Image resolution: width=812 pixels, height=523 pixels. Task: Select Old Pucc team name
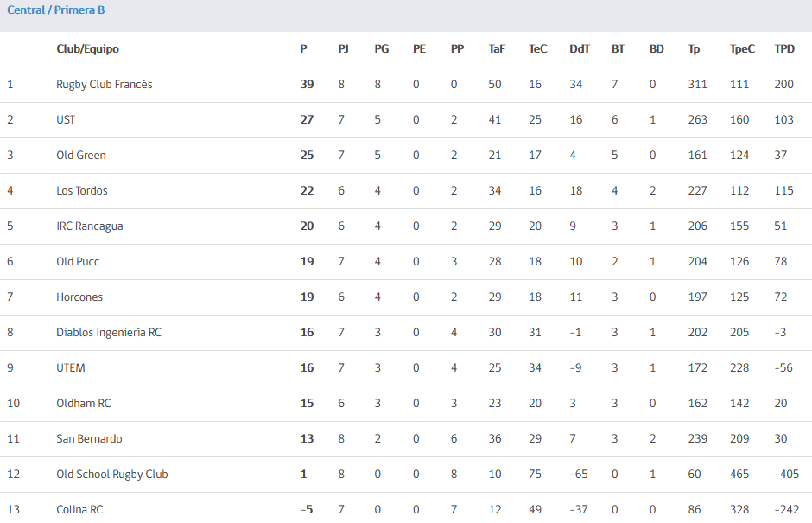(x=78, y=261)
